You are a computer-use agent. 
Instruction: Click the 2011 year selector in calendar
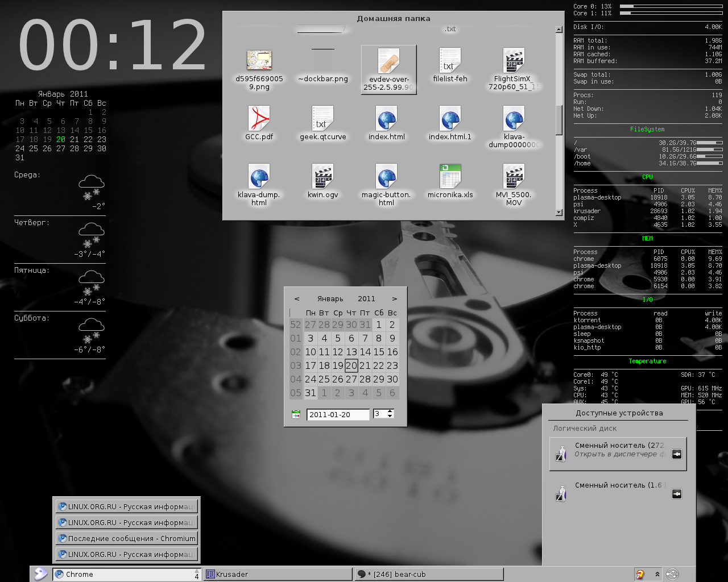pyautogui.click(x=366, y=299)
